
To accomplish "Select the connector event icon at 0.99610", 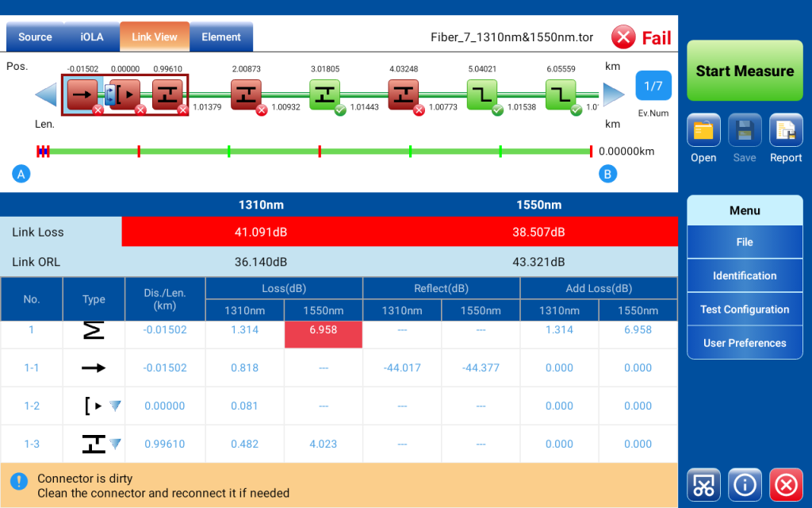I will pos(170,92).
